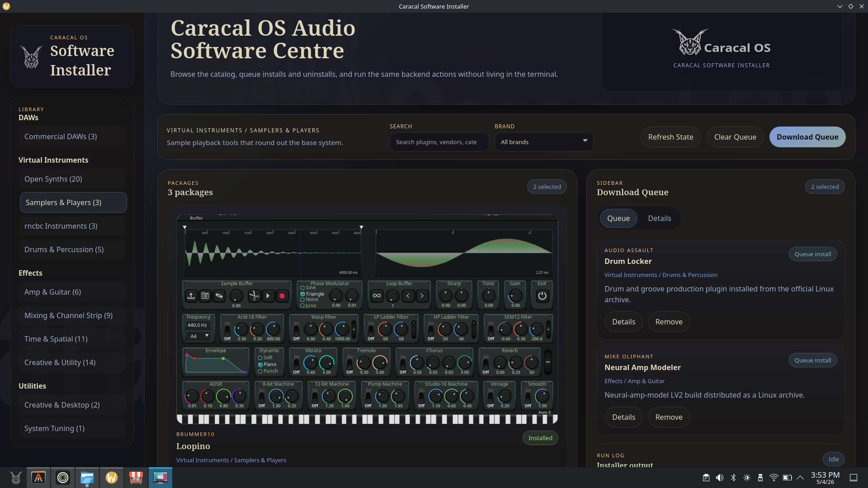Open Details for Drum Locker
The height and width of the screenshot is (488, 868).
(623, 322)
